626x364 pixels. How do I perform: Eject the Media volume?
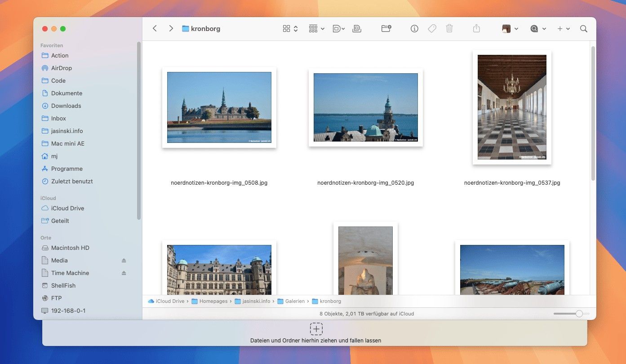click(124, 261)
